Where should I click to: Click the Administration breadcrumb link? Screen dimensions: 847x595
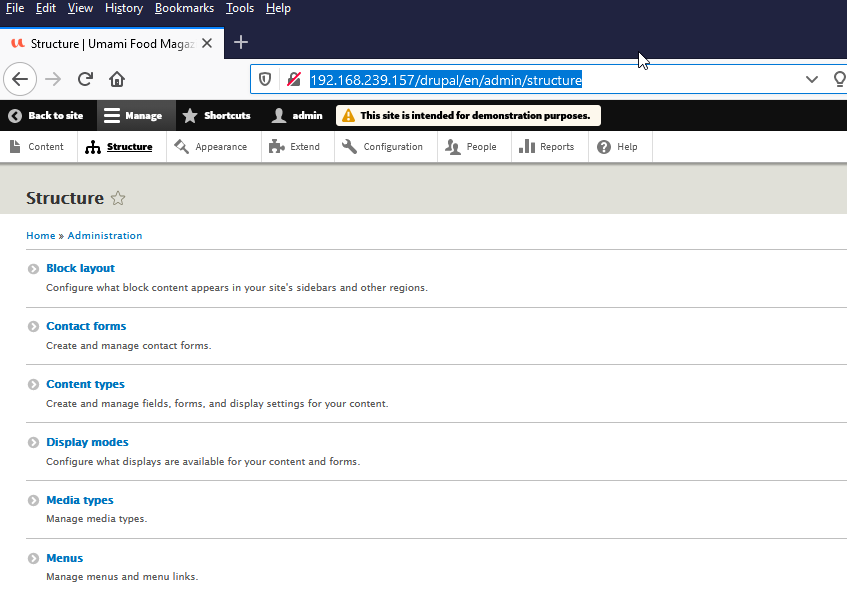point(105,236)
